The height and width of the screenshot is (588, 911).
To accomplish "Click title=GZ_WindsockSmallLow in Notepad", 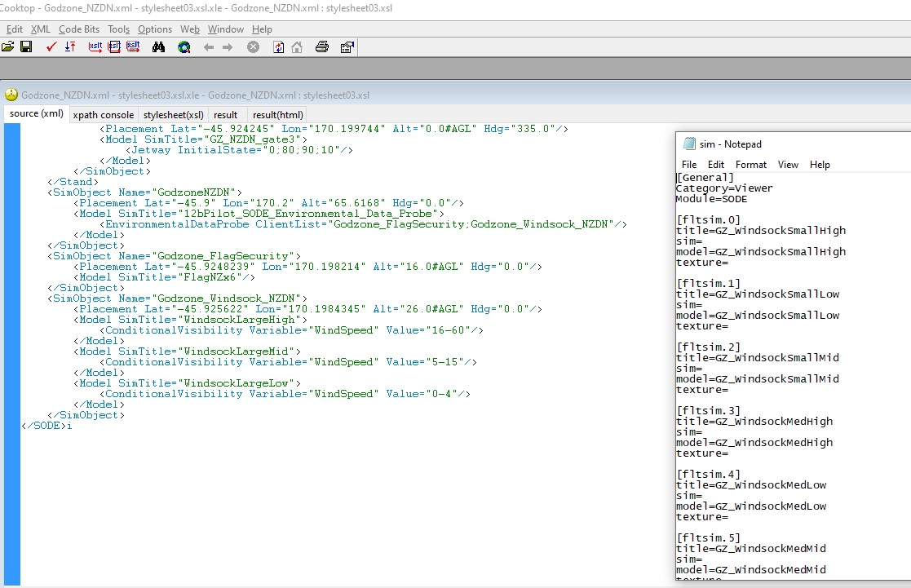I will (x=758, y=294).
